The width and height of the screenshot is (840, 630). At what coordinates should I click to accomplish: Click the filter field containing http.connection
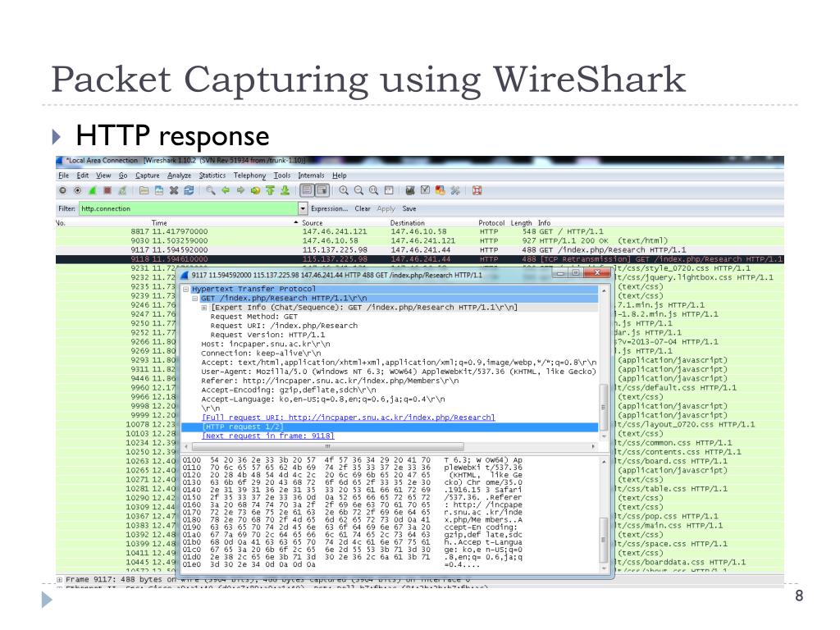pos(188,208)
